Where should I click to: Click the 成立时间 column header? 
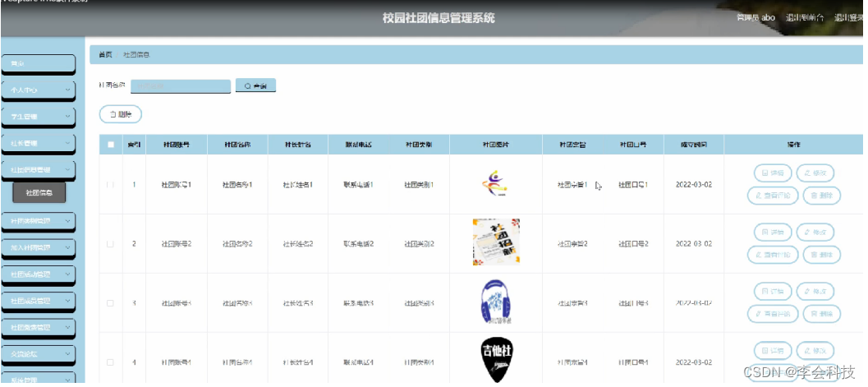pyautogui.click(x=694, y=145)
